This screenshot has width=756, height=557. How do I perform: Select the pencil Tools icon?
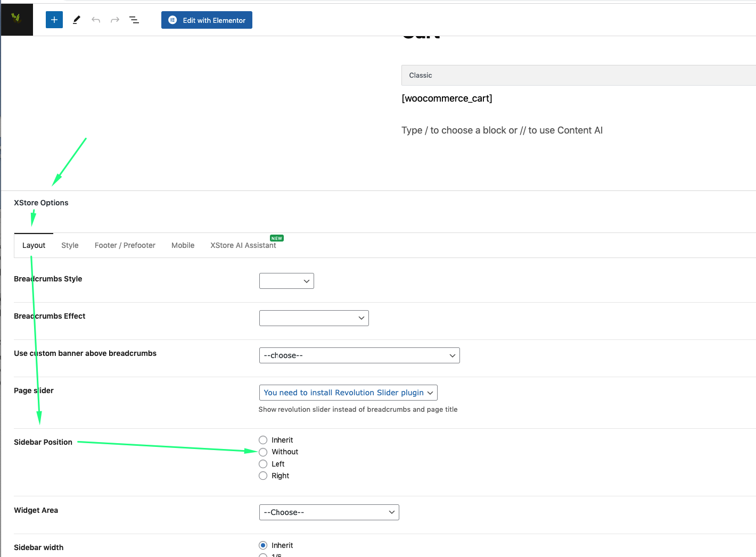pos(77,20)
